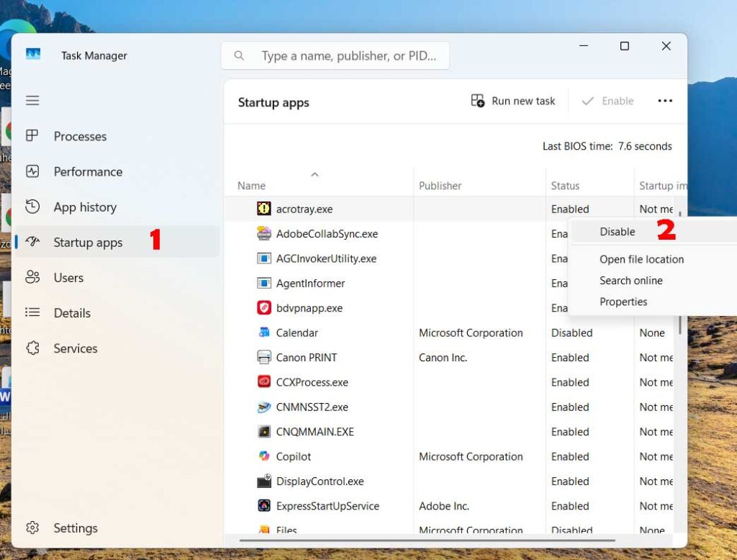737x560 pixels.
Task: Open the Processes page icon
Action: 32,136
